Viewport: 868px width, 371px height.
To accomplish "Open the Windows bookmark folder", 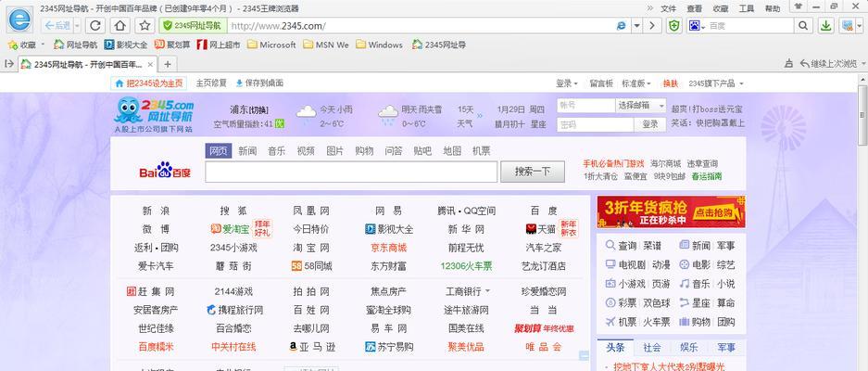I will tap(379, 45).
